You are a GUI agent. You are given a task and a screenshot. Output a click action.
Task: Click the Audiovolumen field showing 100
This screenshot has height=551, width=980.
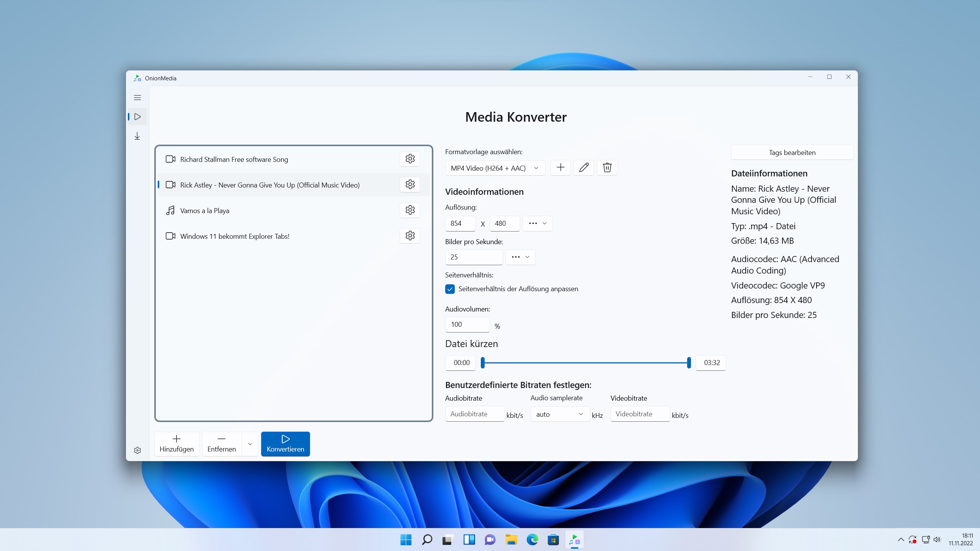coord(467,324)
